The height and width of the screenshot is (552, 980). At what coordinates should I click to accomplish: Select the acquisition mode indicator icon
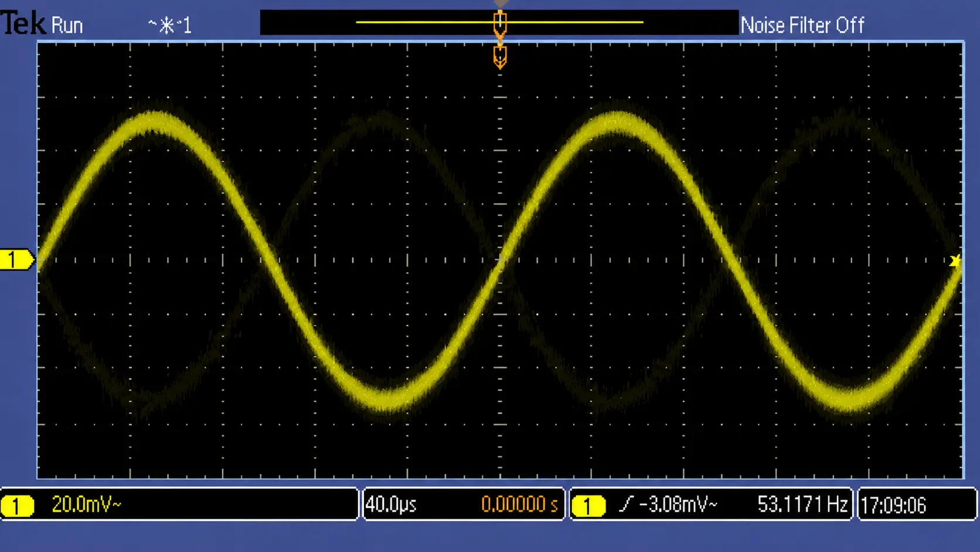click(170, 25)
